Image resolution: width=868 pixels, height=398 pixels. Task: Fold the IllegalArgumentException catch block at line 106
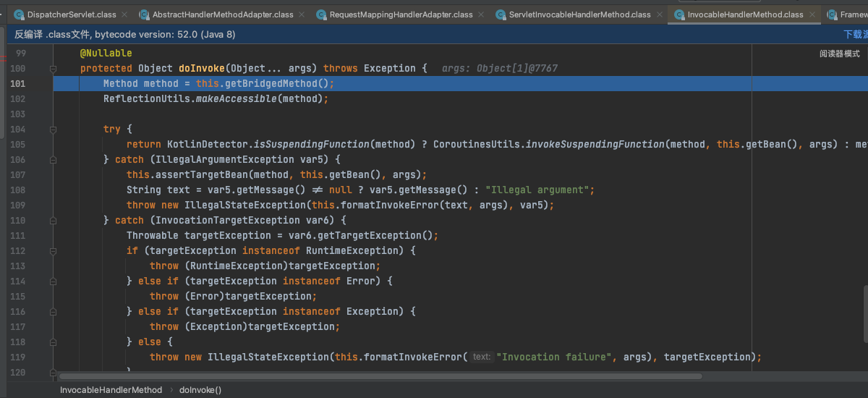53,160
